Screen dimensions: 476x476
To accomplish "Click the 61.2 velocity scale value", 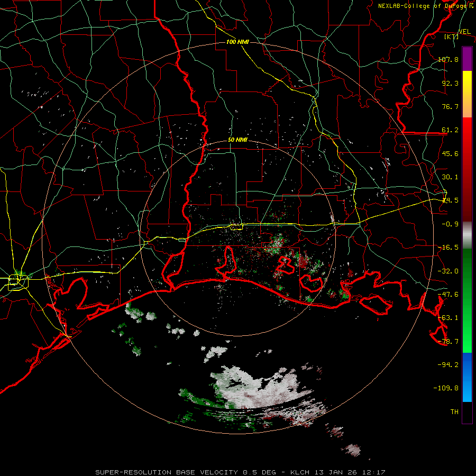I will 450,130.
